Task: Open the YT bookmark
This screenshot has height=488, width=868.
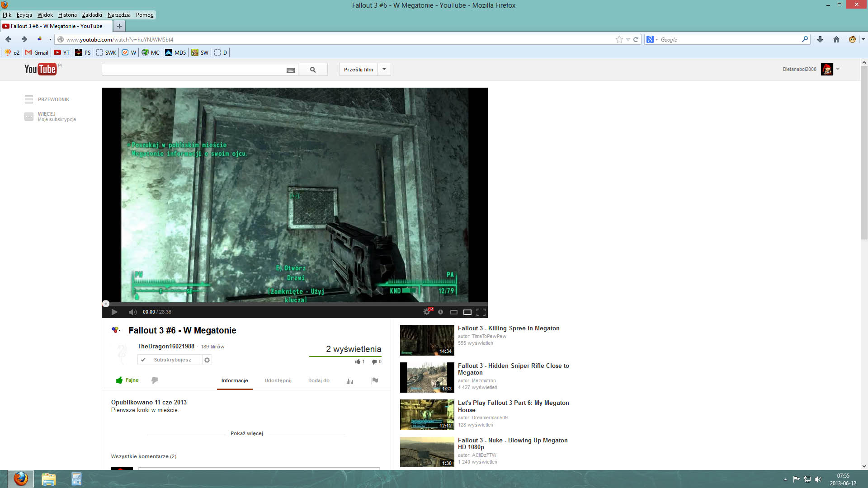Action: [x=62, y=52]
